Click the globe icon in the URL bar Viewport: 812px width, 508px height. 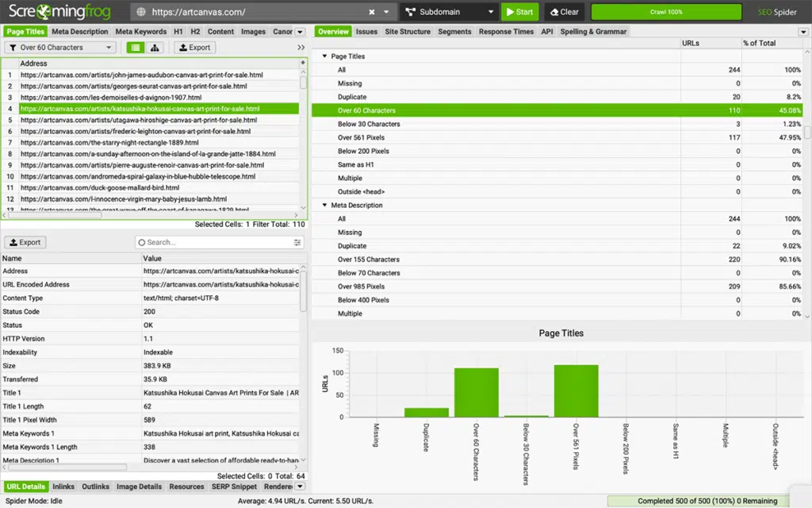141,13
